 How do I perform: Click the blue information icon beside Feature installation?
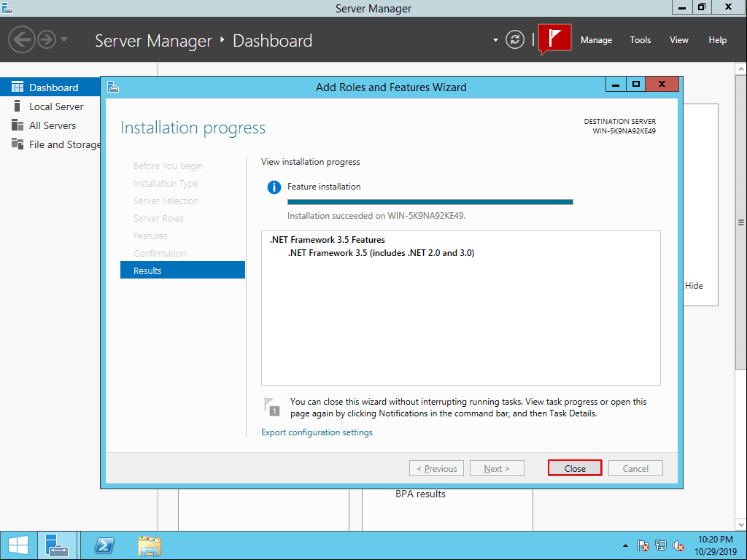[274, 187]
